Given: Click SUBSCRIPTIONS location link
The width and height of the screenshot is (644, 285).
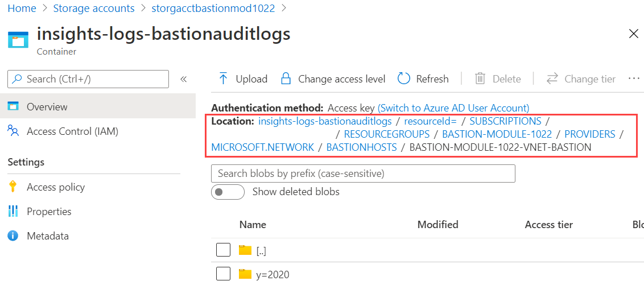Looking at the screenshot, I should point(506,122).
